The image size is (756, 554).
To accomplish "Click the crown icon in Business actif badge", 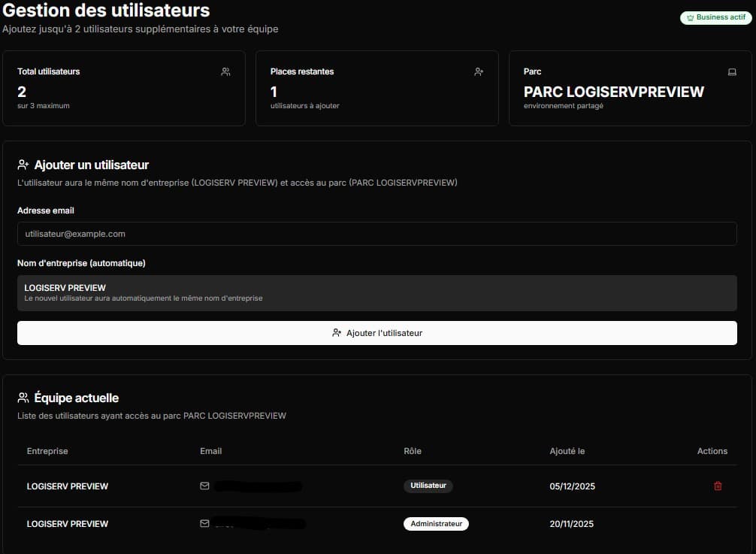I will (691, 17).
